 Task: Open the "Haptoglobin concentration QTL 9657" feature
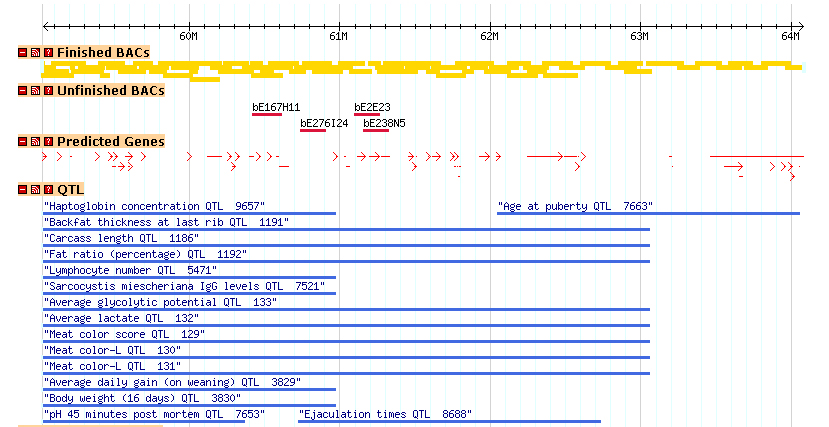point(154,206)
